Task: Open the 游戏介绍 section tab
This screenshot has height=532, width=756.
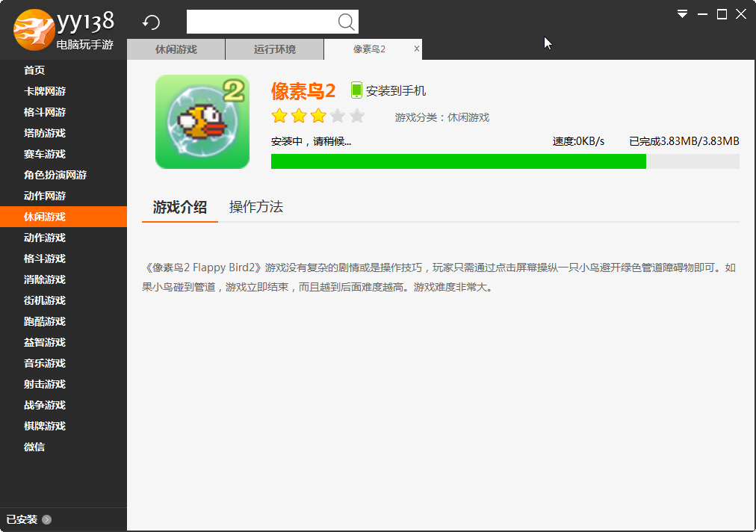Action: 180,207
